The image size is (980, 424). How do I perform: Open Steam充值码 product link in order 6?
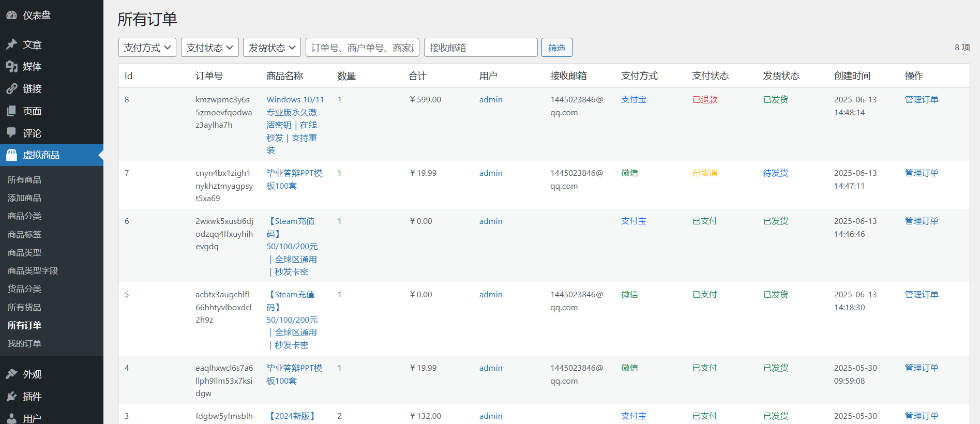293,246
